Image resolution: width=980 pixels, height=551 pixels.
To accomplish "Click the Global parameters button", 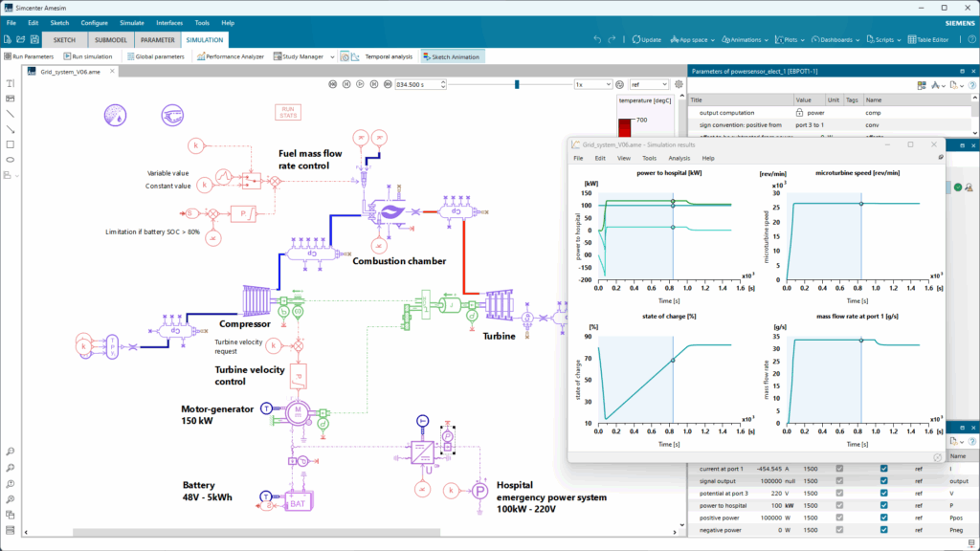I will 155,56.
